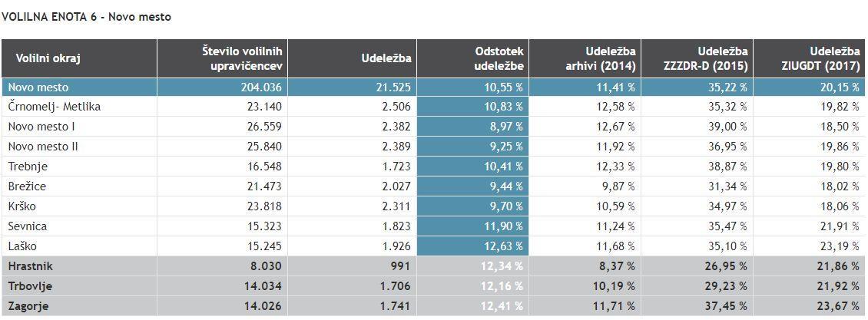The height and width of the screenshot is (320, 868).
Task: Click the 'Sevnica' district name
Action: pos(28,226)
